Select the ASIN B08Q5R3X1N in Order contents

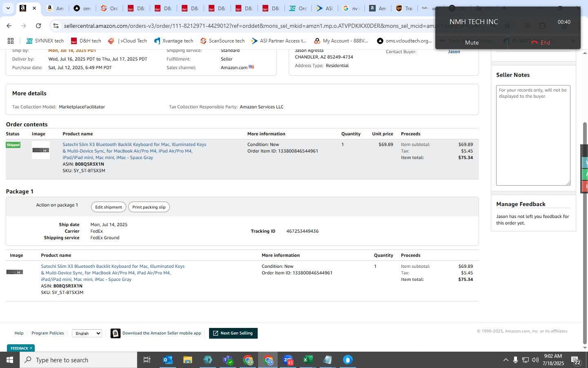click(89, 164)
